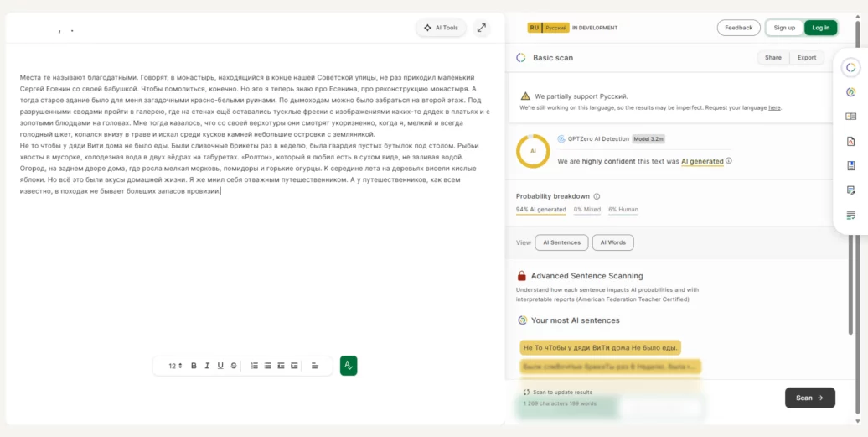868x437 pixels.
Task: Apply italic formatting to text
Action: point(207,366)
